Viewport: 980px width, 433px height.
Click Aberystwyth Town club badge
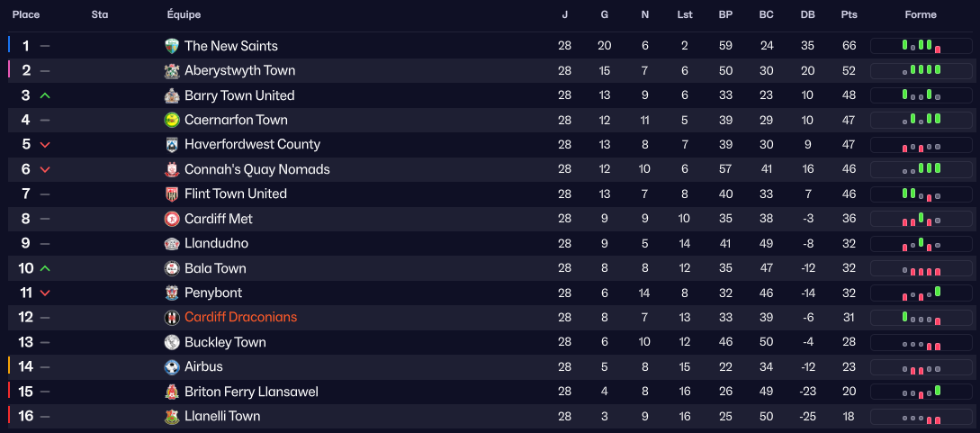(172, 71)
